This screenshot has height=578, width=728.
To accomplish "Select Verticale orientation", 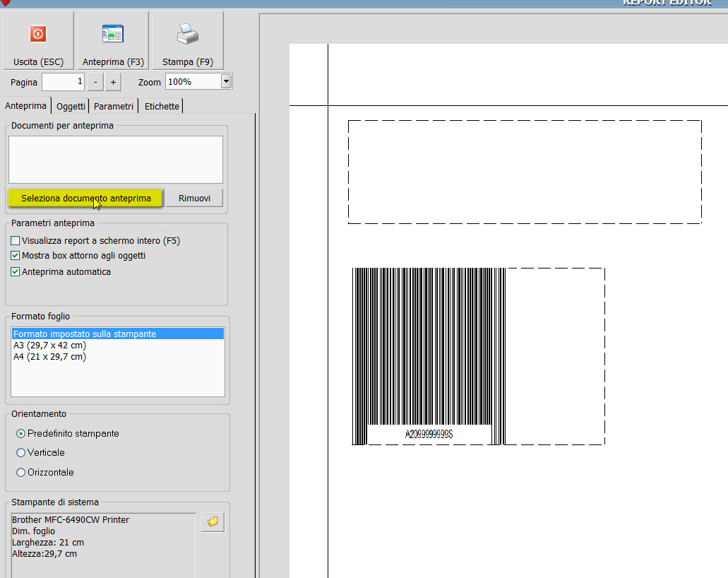I will 21,452.
